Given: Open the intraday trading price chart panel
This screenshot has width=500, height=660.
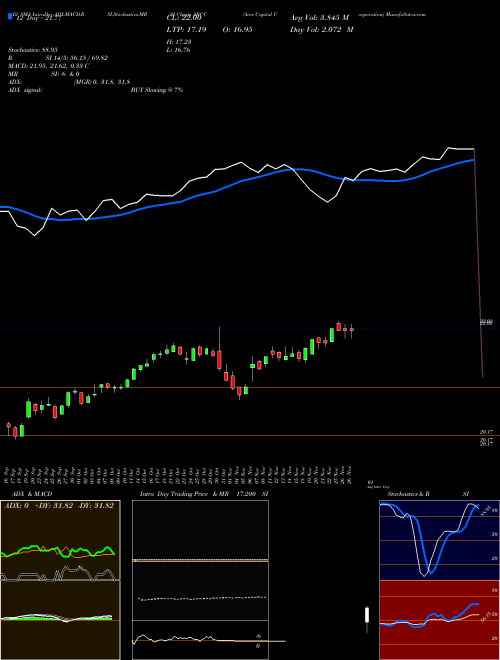Looking at the screenshot, I should coord(200,580).
